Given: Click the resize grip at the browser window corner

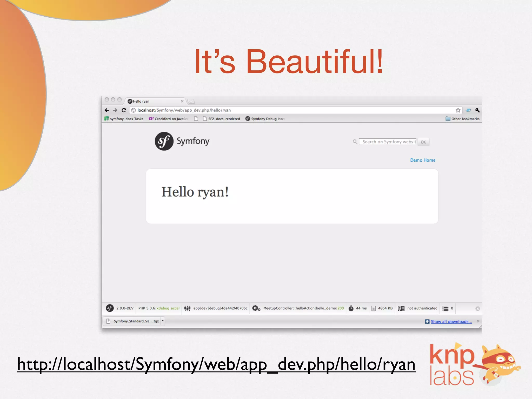Looking at the screenshot, I should (480, 327).
